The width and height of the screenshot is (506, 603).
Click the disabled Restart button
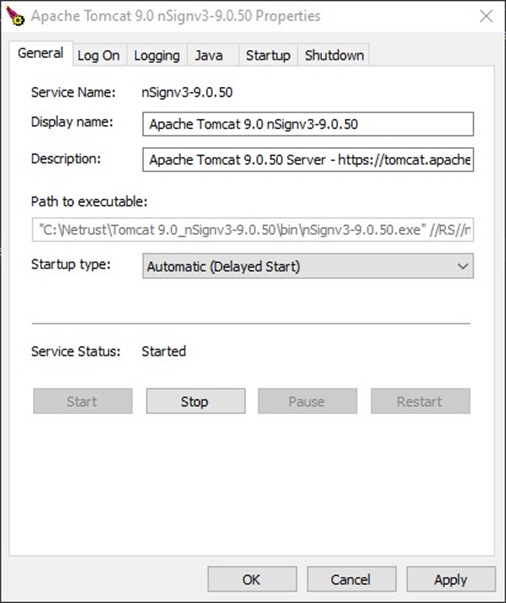pyautogui.click(x=420, y=401)
